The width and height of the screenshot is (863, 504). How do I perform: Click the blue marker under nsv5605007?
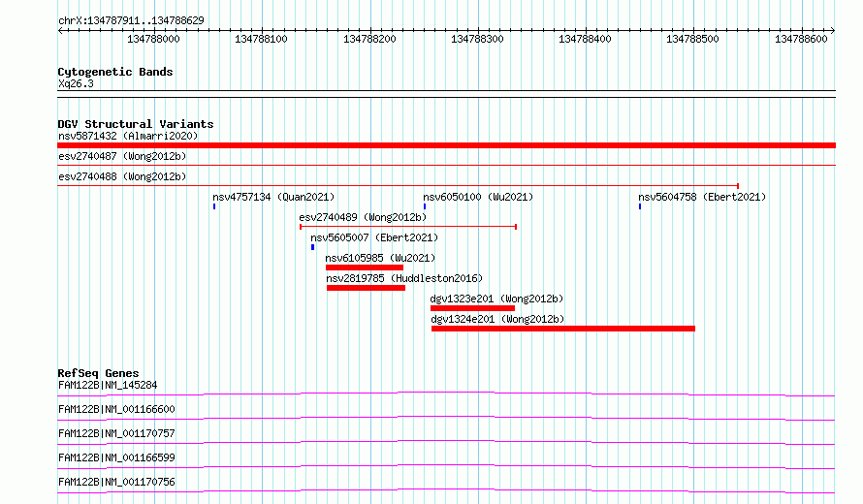pyautogui.click(x=312, y=247)
